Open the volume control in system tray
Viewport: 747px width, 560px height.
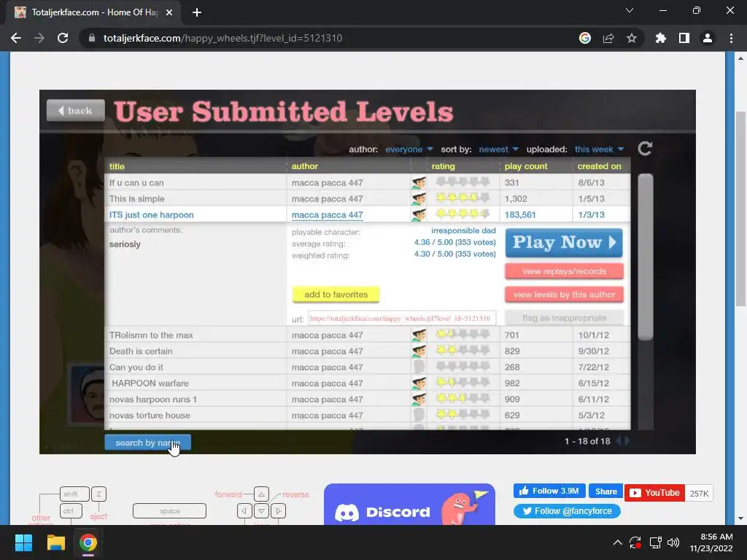coord(673,542)
